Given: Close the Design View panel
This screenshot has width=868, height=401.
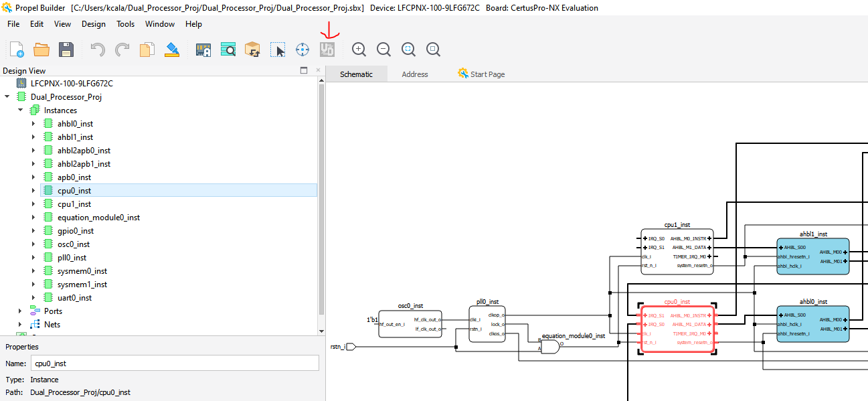Looking at the screenshot, I should coord(318,70).
